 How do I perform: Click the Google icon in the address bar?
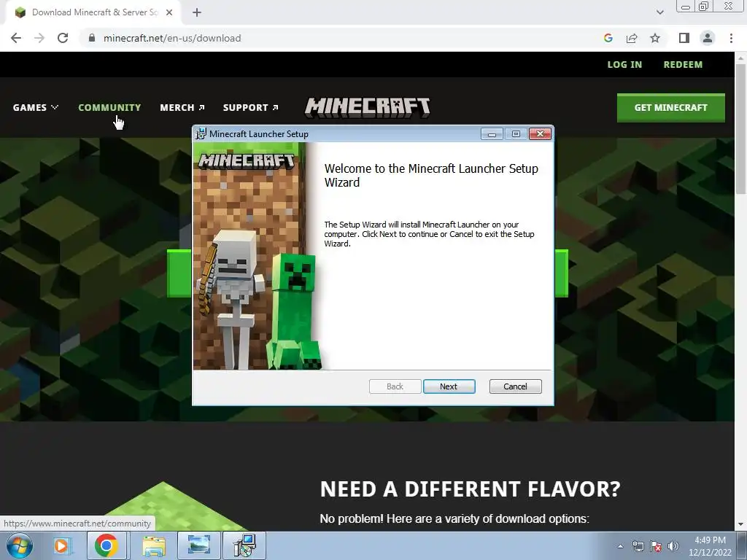pyautogui.click(x=608, y=38)
